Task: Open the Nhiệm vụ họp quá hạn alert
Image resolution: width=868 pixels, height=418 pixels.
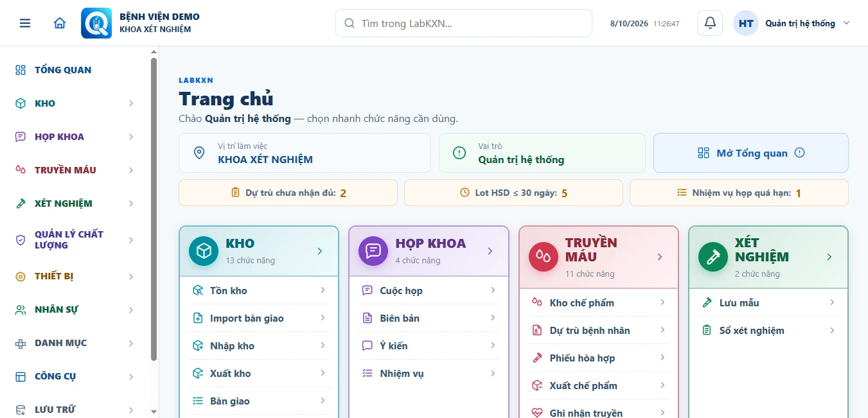Action: (739, 193)
